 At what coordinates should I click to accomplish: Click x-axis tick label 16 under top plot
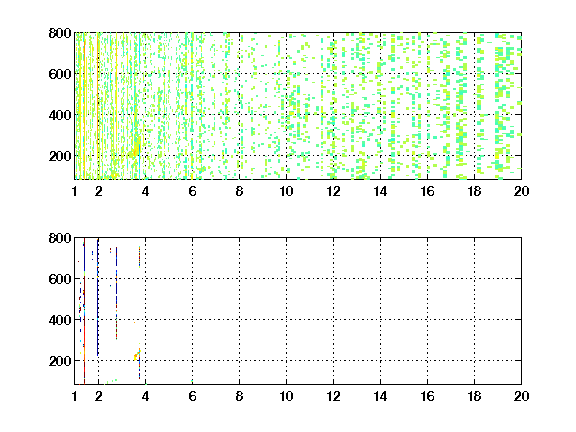[x=427, y=191]
